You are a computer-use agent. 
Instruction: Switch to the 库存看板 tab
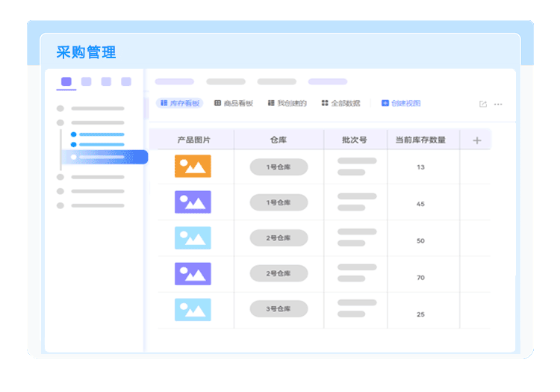point(180,104)
